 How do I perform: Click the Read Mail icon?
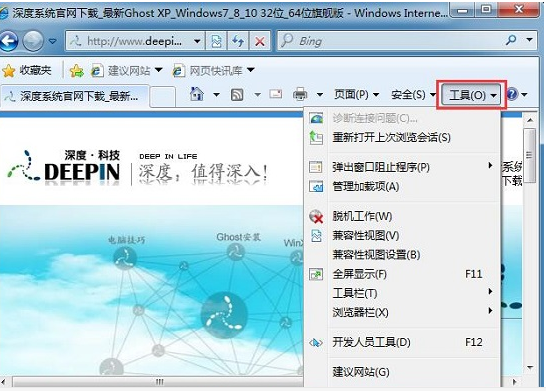(275, 94)
